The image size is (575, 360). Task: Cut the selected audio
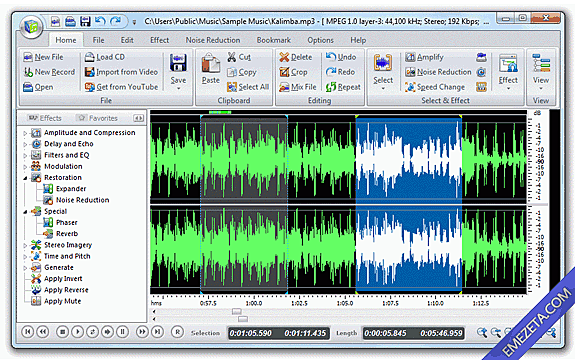pyautogui.click(x=239, y=57)
